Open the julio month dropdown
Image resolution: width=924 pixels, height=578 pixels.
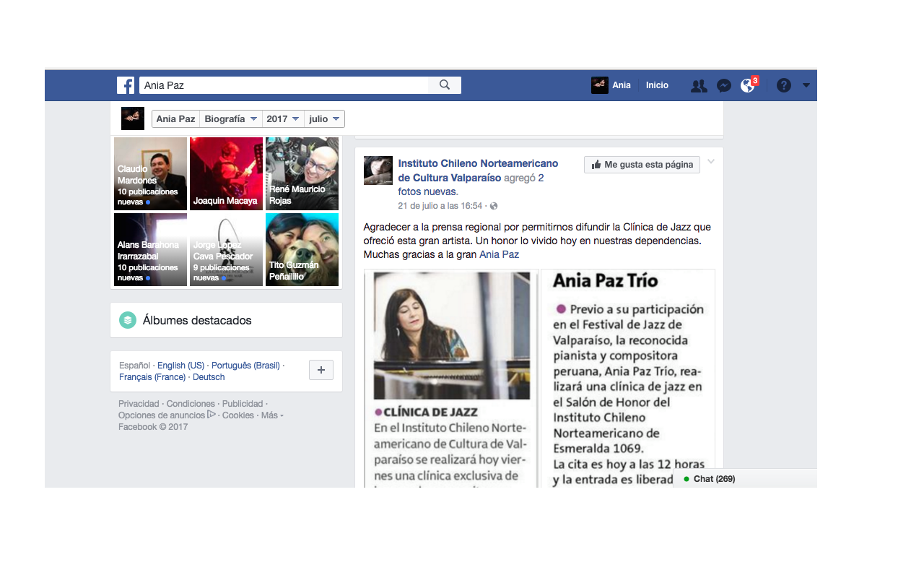pos(324,119)
